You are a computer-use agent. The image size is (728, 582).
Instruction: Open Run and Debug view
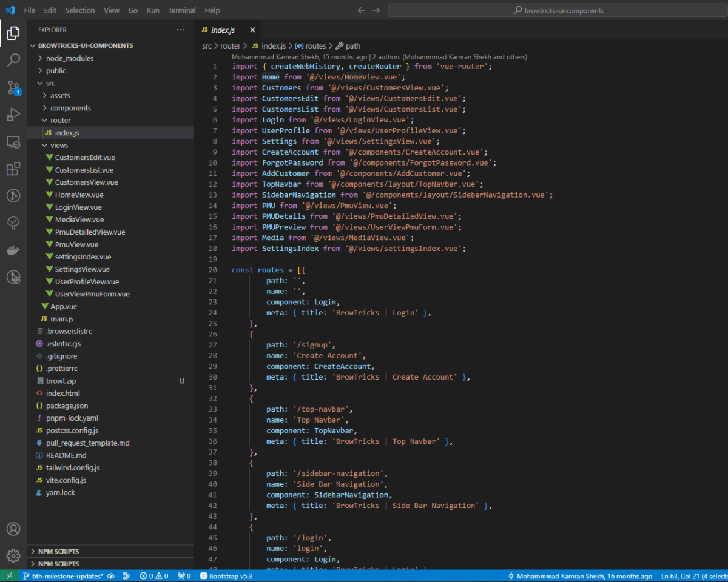point(13,115)
